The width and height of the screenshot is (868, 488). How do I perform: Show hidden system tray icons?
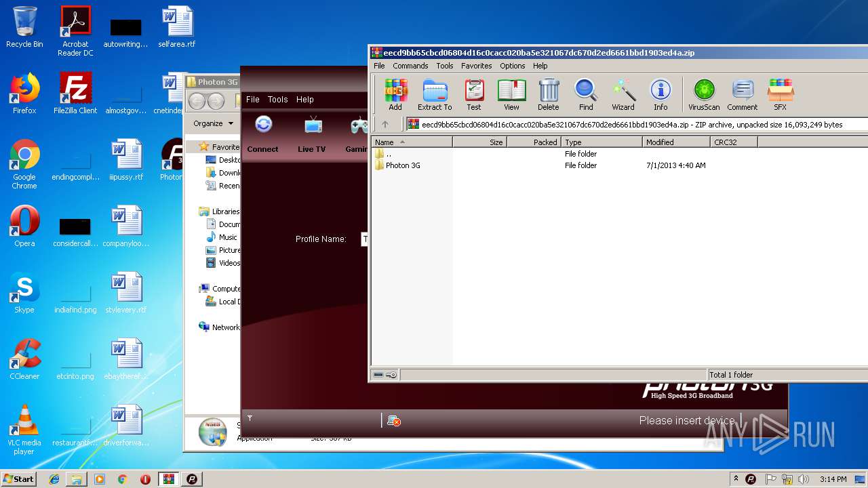[x=736, y=479]
